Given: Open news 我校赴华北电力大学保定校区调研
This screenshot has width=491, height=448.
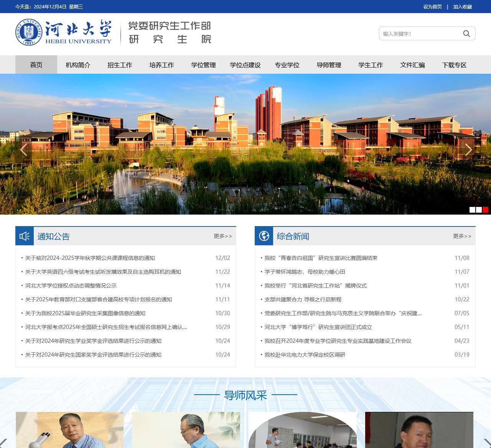Looking at the screenshot, I should (305, 355).
